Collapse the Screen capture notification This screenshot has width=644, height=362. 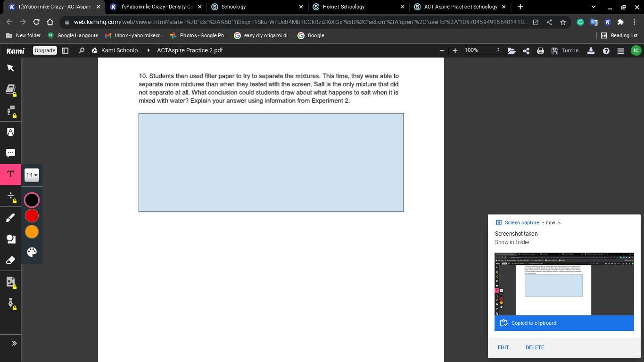tap(559, 223)
